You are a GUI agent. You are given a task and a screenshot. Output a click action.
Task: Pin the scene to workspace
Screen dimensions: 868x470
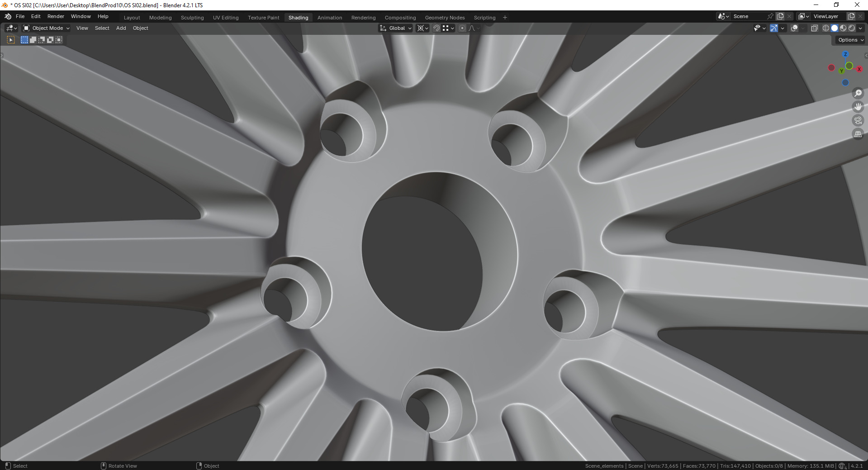point(770,16)
